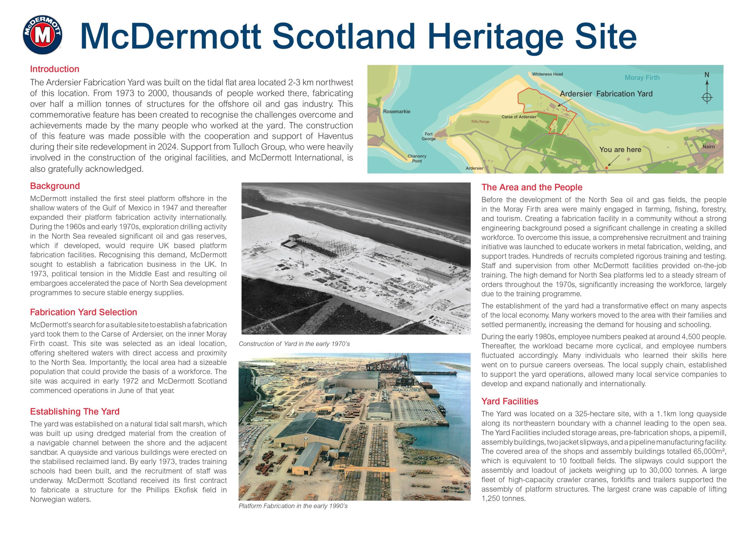The width and height of the screenshot is (756, 533).
Task: Click the 'Carse of Ardersier' map label
Action: tap(519, 117)
